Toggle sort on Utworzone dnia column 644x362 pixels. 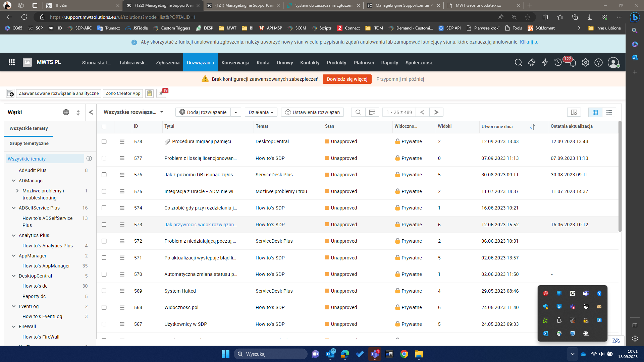pos(532,127)
